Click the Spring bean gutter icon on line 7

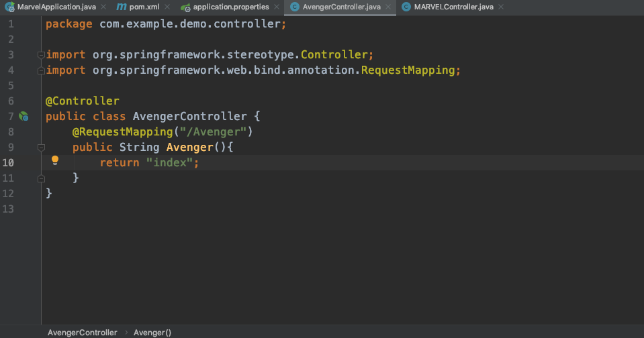pyautogui.click(x=24, y=117)
